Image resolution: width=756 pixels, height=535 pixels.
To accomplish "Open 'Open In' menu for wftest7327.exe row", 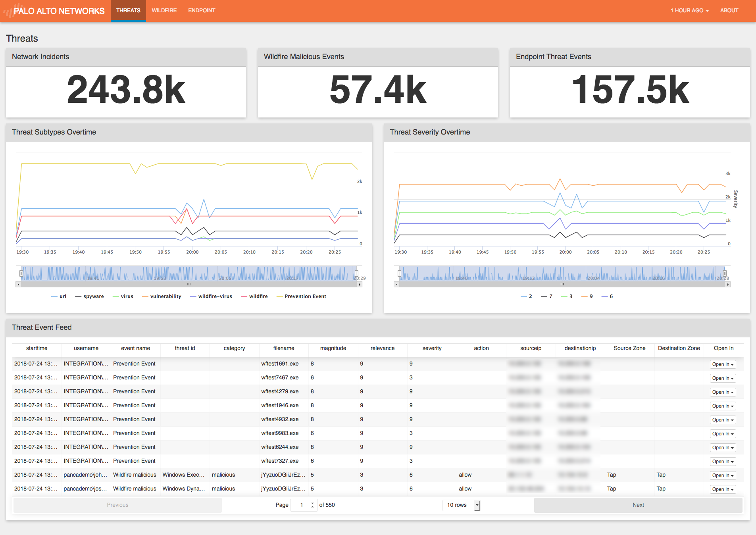I will pos(723,462).
